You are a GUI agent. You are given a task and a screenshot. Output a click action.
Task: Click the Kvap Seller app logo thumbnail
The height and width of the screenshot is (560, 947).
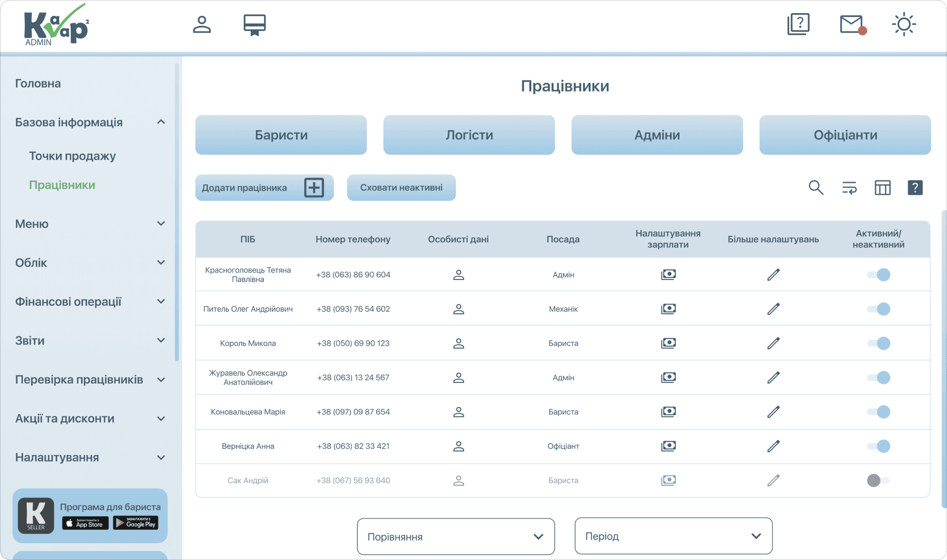click(36, 516)
